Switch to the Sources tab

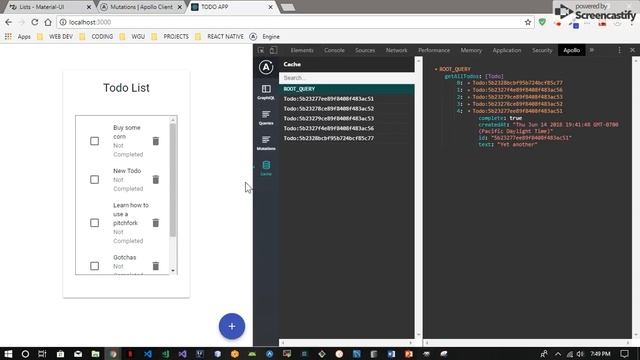point(365,50)
